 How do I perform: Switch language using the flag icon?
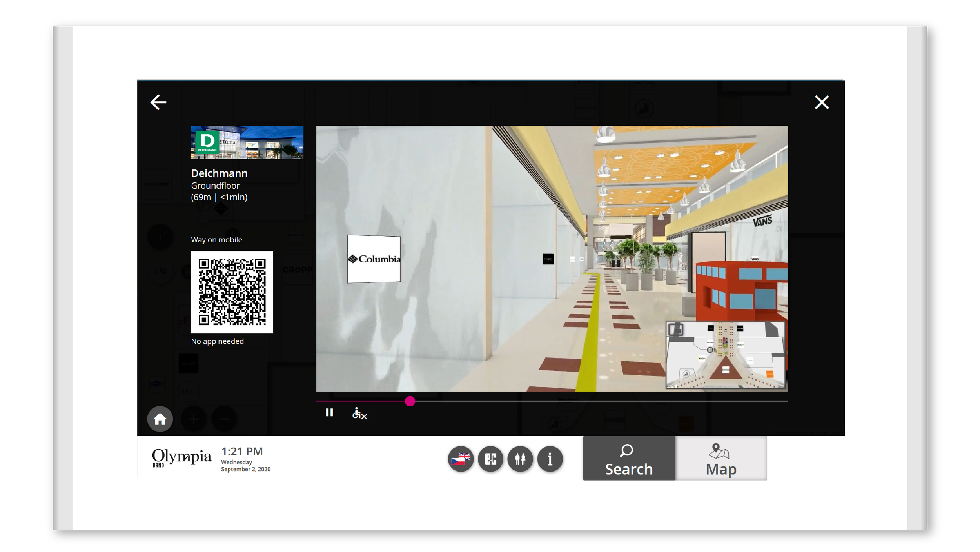461,459
